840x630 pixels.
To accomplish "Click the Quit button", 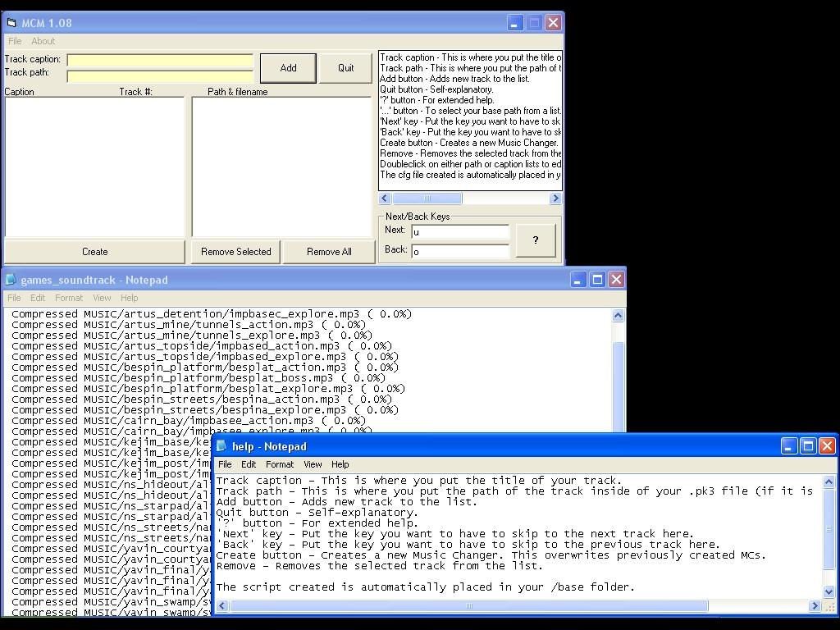I will pyautogui.click(x=346, y=68).
